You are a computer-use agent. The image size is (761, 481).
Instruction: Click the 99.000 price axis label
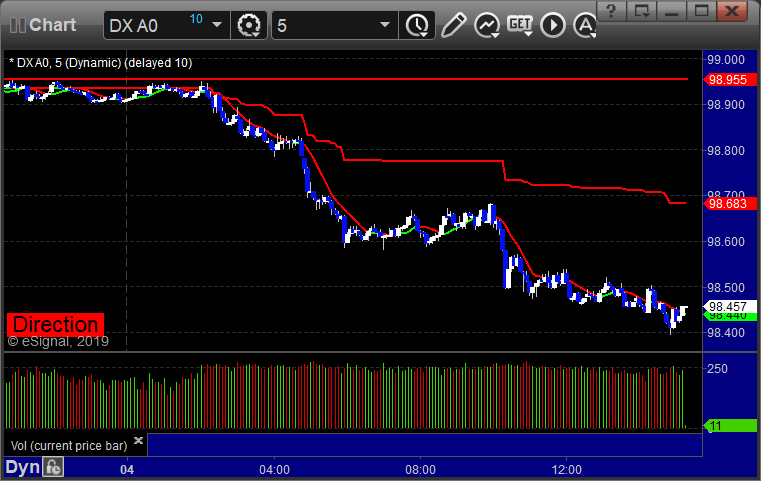(726, 60)
